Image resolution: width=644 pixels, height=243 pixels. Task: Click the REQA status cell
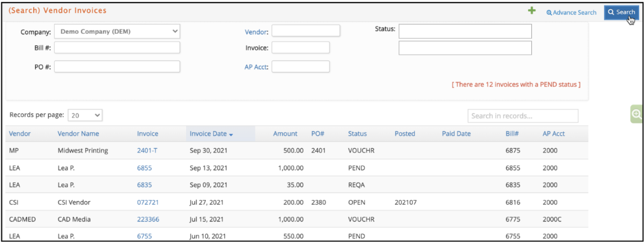(x=356, y=185)
